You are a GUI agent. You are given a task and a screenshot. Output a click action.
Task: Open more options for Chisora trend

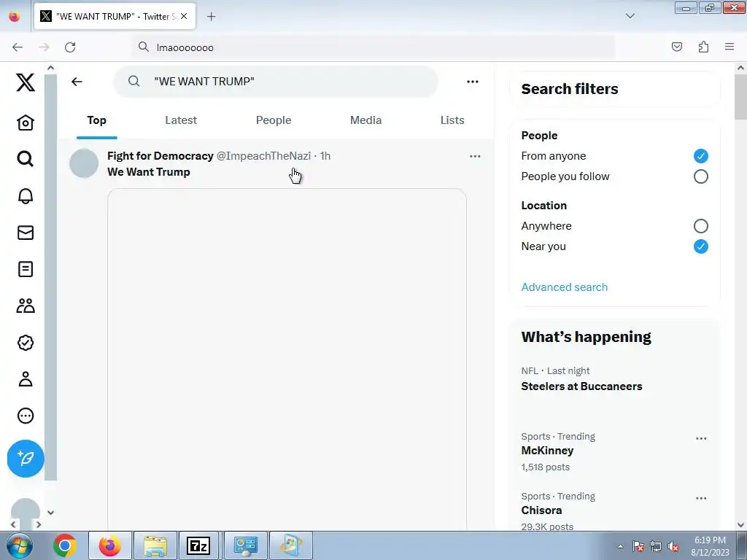pyautogui.click(x=701, y=499)
